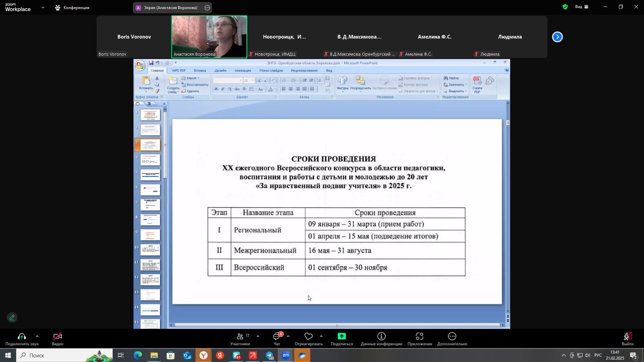Click the horizontal scrollbar under the slide
Viewport: 644px width, 362px height.
[x=337, y=325]
